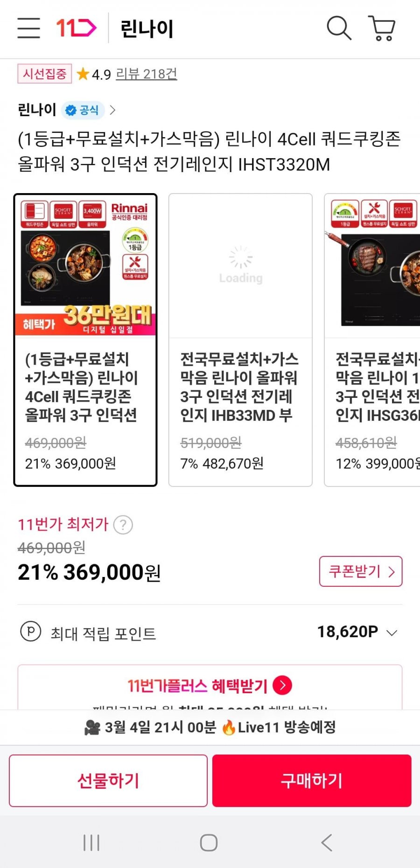
Task: Select the IHST3320M 369,000원 product card
Action: coord(85,340)
